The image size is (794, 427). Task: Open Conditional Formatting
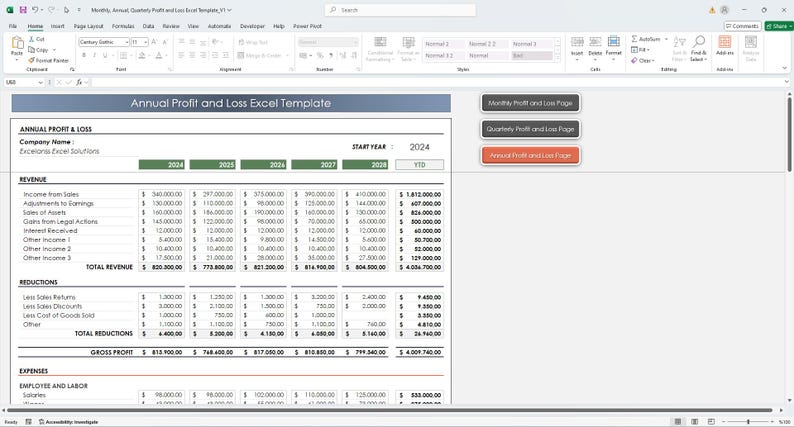380,49
